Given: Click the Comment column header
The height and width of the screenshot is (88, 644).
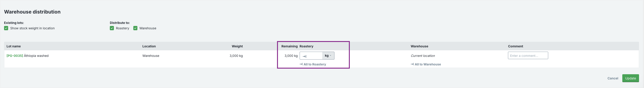Looking at the screenshot, I should [515, 46].
